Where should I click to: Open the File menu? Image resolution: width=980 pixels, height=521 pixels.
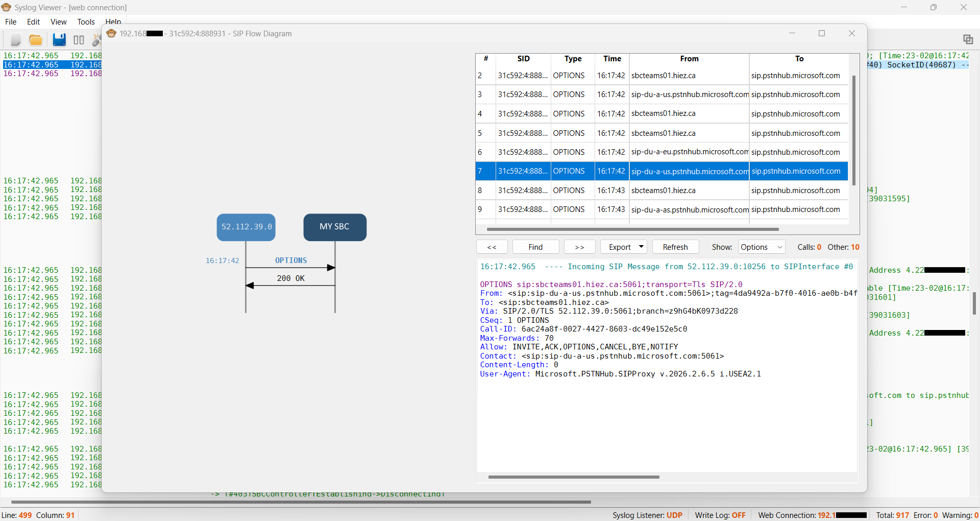11,22
